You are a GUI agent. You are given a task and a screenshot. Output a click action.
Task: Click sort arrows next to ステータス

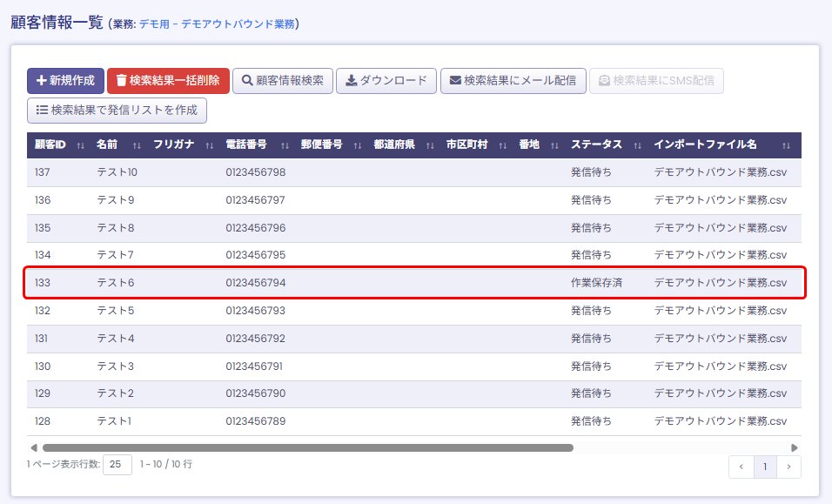[x=638, y=145]
